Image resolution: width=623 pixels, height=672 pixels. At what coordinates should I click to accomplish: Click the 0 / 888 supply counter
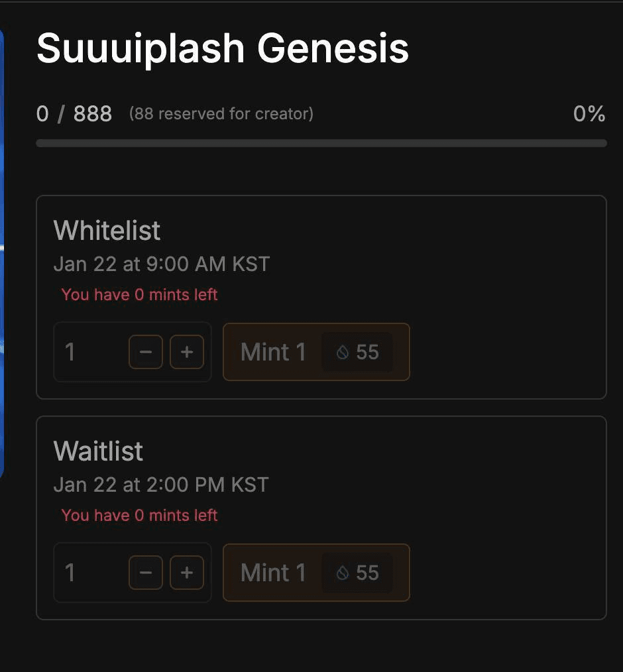[x=74, y=113]
